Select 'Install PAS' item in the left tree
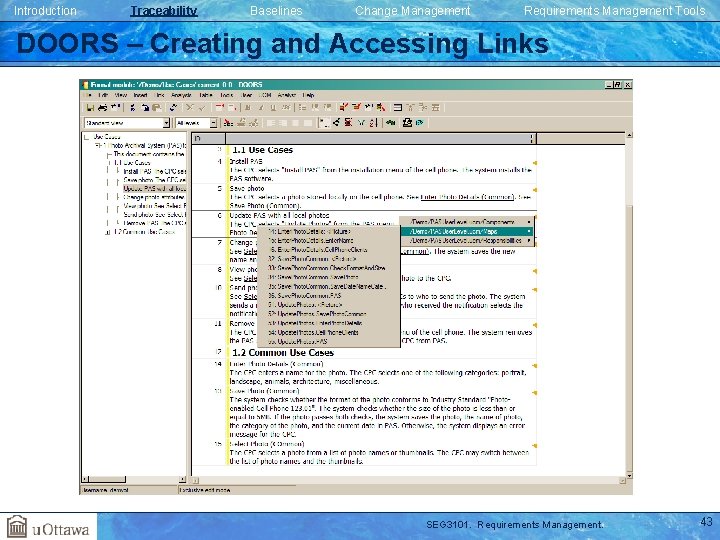720x540 pixels. [x=154, y=171]
